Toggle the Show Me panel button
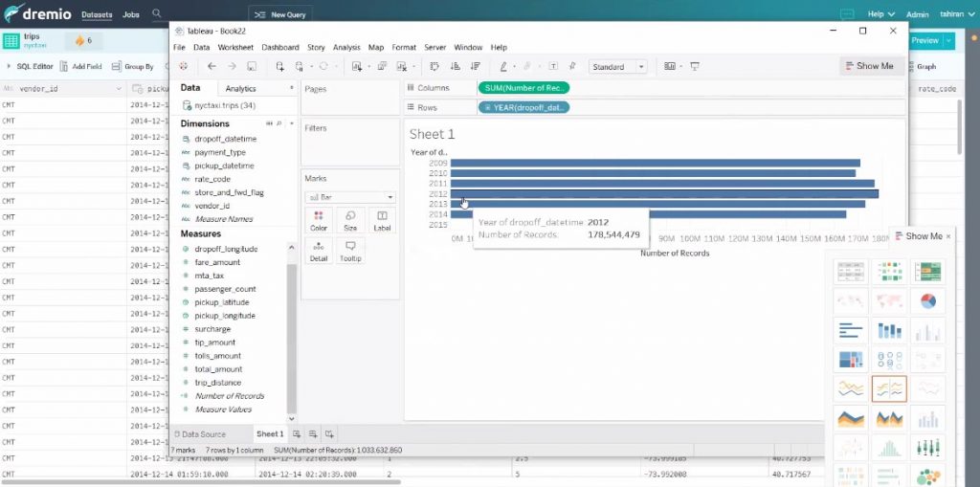 [x=868, y=66]
